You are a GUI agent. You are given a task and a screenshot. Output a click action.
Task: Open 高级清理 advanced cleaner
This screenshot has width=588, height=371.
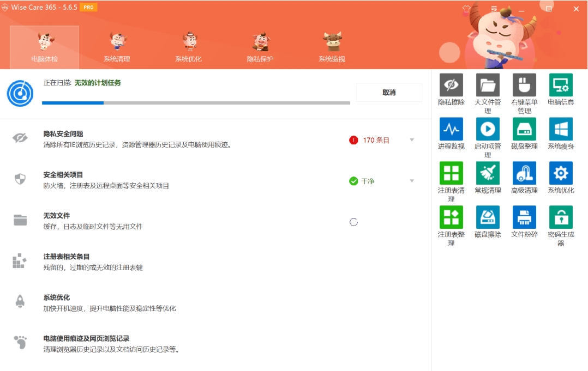click(x=524, y=173)
